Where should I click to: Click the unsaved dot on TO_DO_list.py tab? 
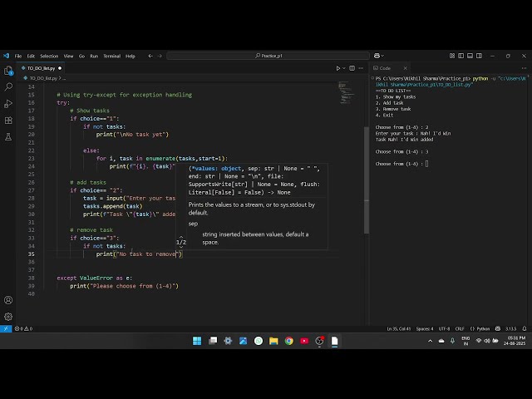(60, 68)
